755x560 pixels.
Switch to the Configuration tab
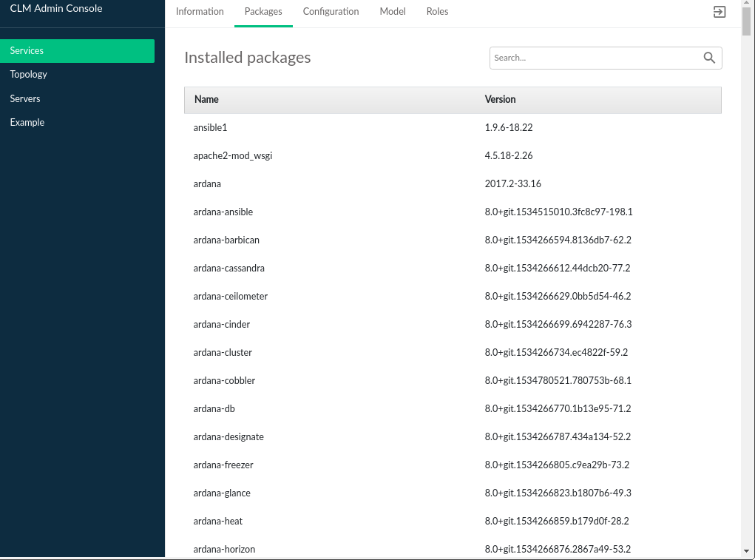(331, 12)
